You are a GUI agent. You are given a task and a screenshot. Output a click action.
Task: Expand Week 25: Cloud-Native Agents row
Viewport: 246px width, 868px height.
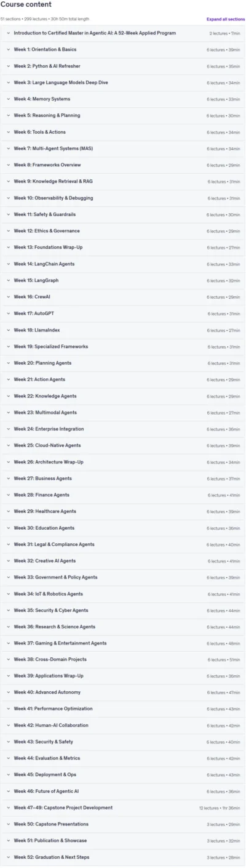pyautogui.click(x=123, y=445)
